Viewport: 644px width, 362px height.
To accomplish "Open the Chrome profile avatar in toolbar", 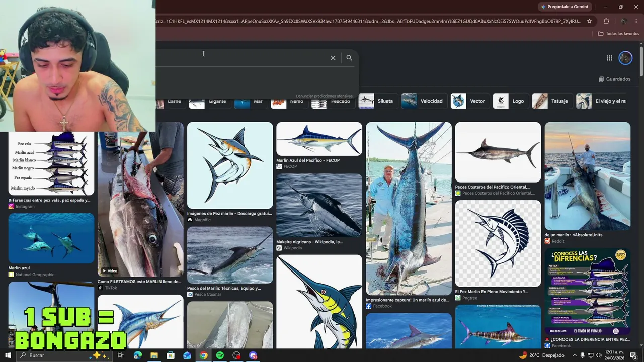I will coord(624,21).
